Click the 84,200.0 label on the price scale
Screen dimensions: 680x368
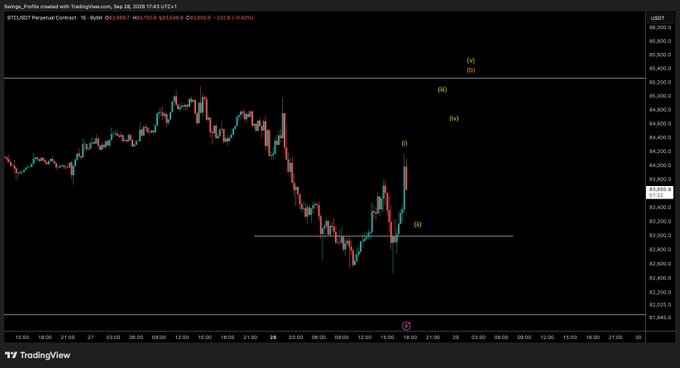[x=660, y=152]
